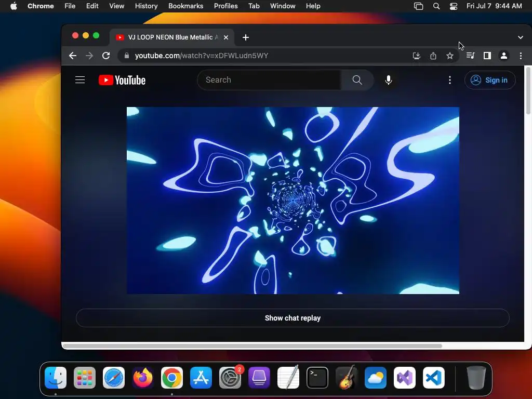Click the horizontal page scrollbar

pos(252,346)
